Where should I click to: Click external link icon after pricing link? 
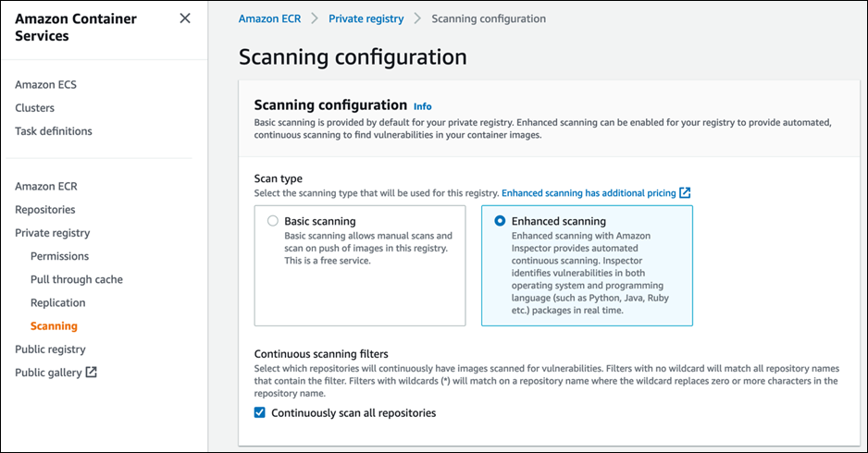point(685,192)
